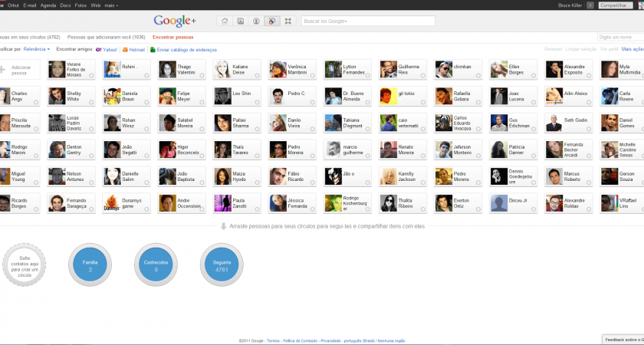Screen dimensions: 644x345
Task: Open the Profile icon in navigation bar
Action: [256, 21]
